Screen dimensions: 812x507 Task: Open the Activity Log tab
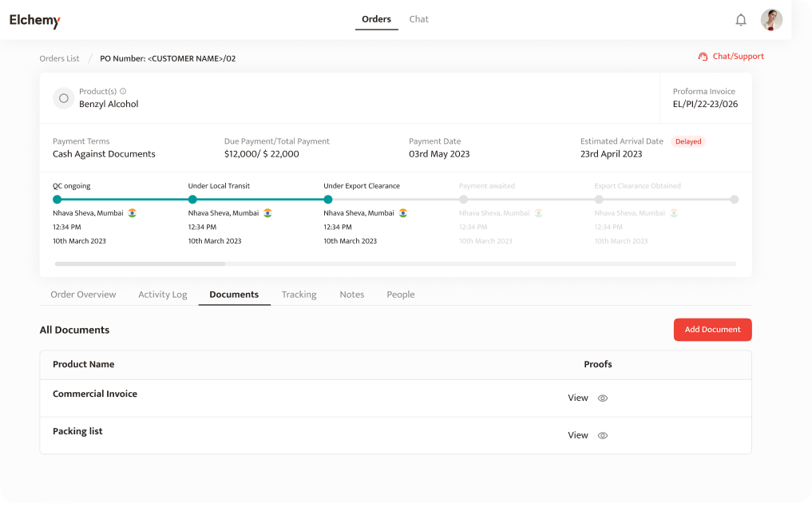(163, 295)
